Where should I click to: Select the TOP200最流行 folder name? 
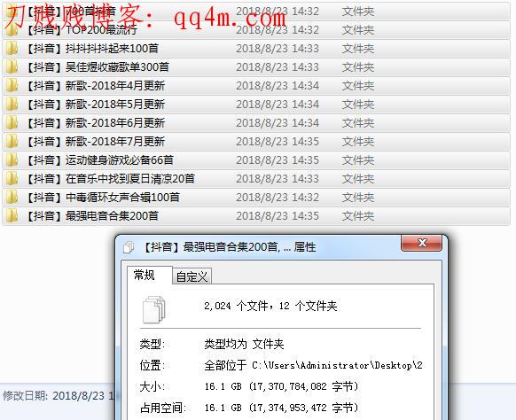tap(101, 30)
